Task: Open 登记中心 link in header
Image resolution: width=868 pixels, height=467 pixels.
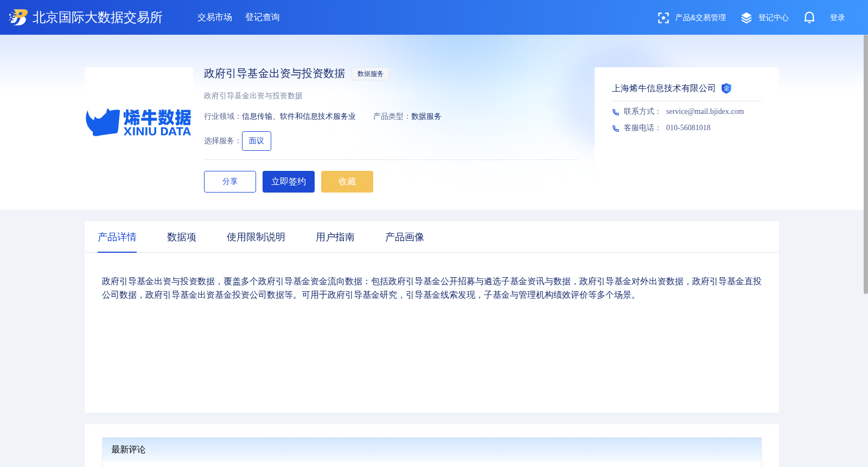Action: [x=774, y=18]
